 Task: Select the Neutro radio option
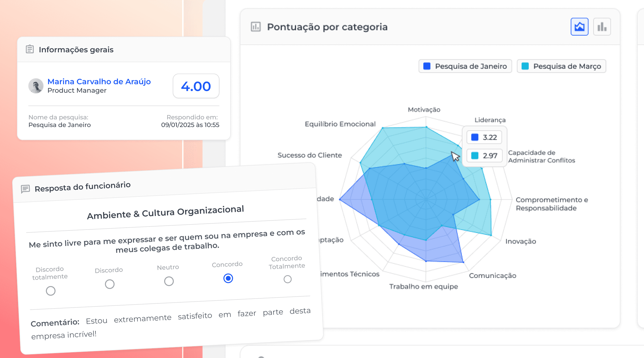tap(169, 281)
